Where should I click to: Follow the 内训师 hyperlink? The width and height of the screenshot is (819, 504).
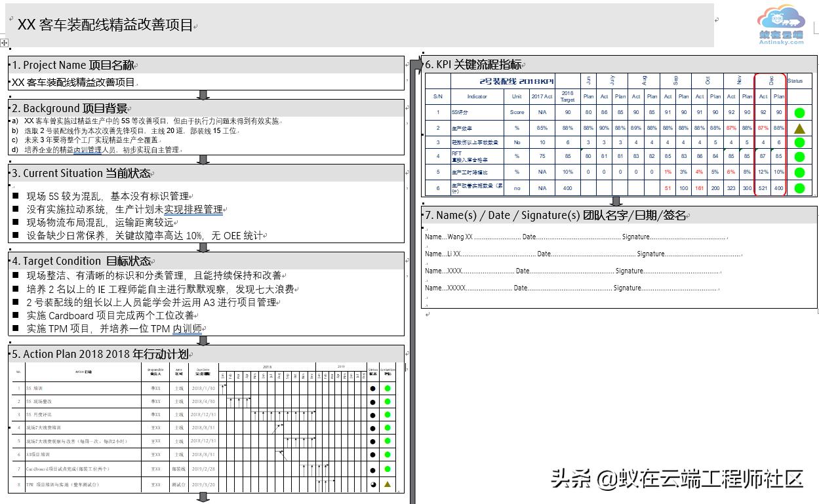(x=186, y=328)
